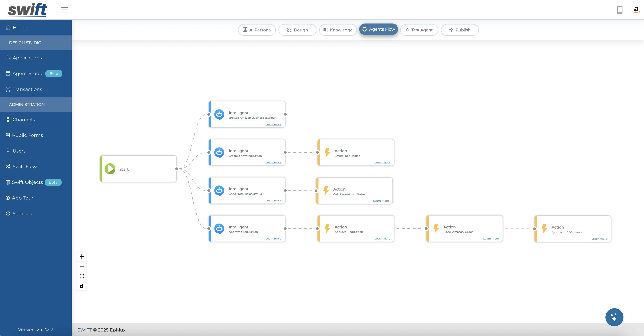
Task: Zoom out with the minus button
Action: (x=82, y=266)
